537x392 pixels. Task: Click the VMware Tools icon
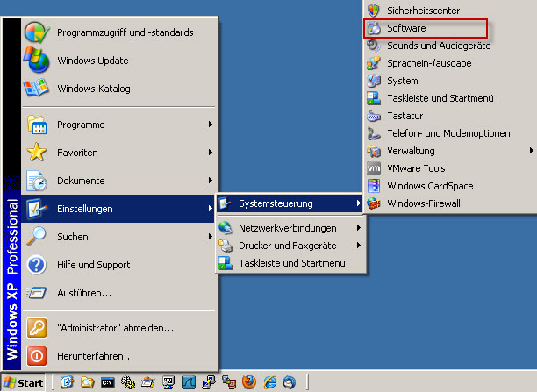(x=374, y=168)
